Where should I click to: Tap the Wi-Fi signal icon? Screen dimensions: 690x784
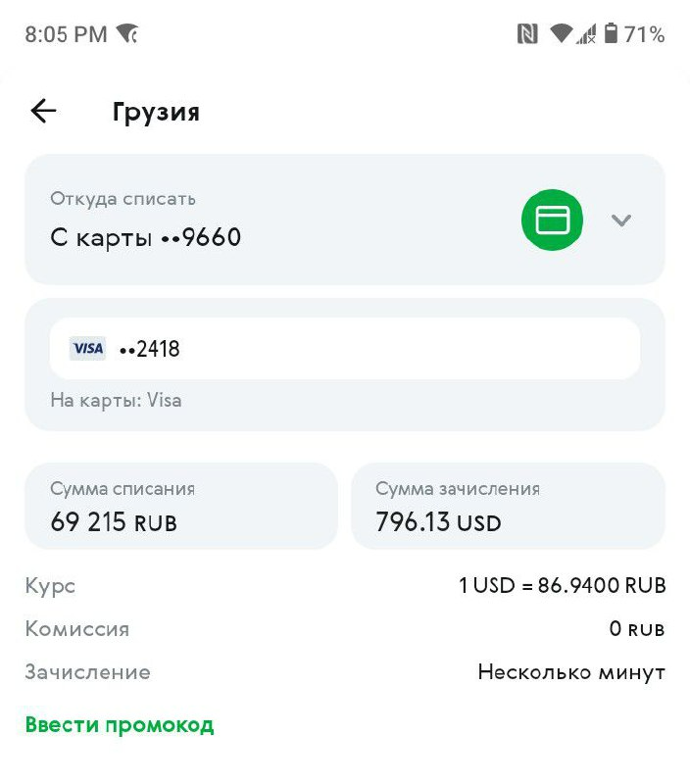coord(561,34)
